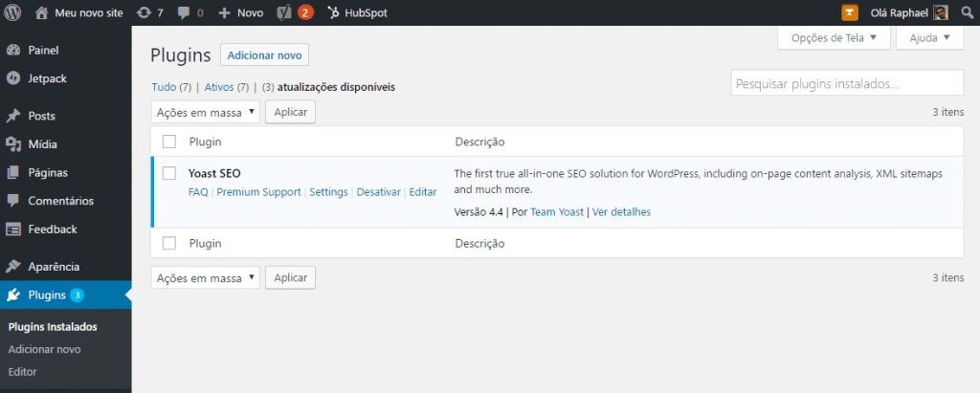Open the WordPress logo menu

tap(12, 11)
